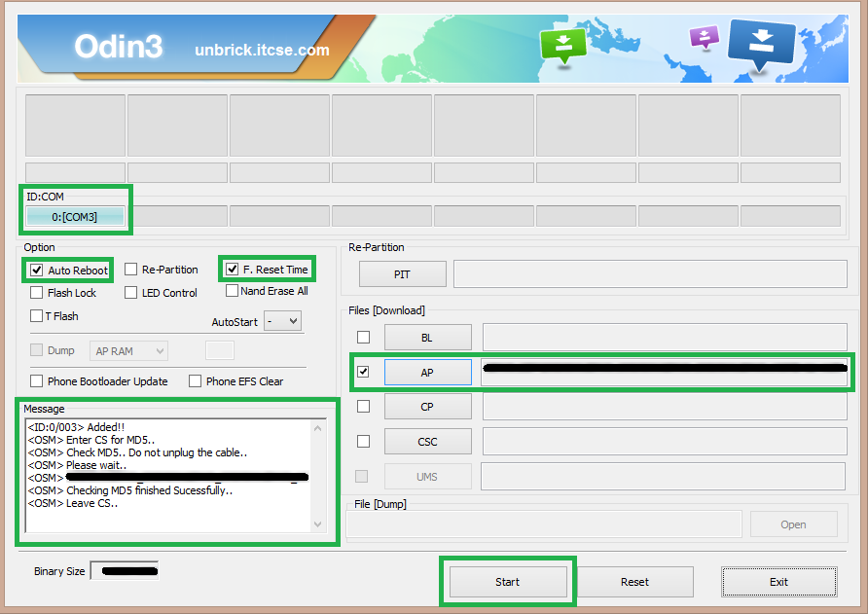Click the '<OSM> Leave CS..' log line
The image size is (868, 614).
pos(73,503)
